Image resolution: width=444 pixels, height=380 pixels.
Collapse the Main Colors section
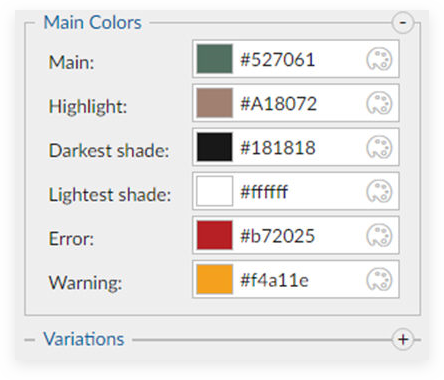[403, 23]
